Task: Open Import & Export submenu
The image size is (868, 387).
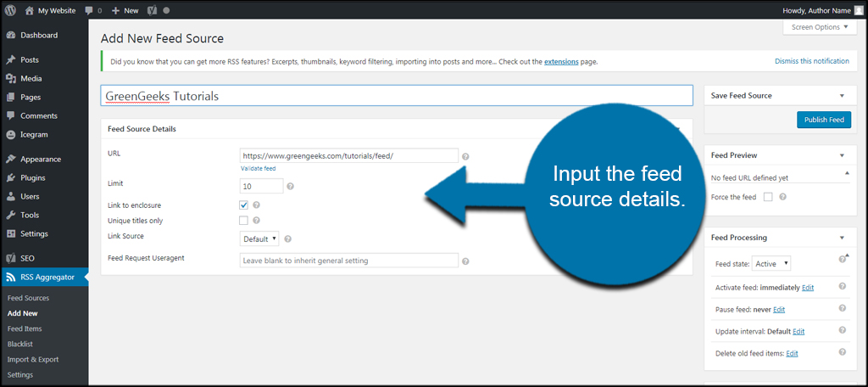Action: pyautogui.click(x=33, y=359)
